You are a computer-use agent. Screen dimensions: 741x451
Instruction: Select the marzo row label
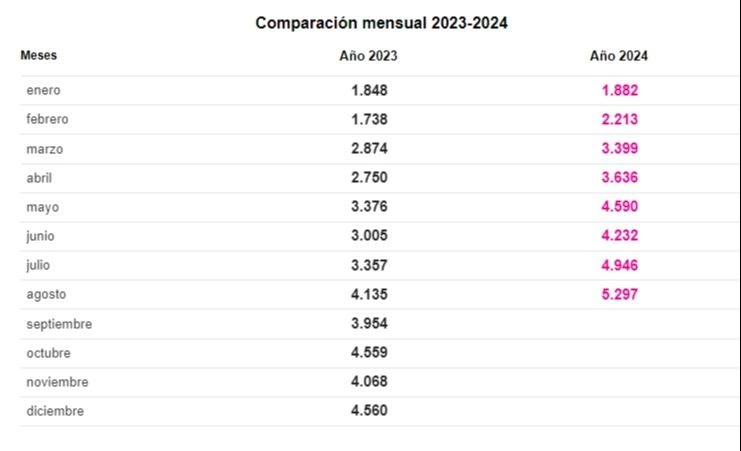[x=45, y=149]
